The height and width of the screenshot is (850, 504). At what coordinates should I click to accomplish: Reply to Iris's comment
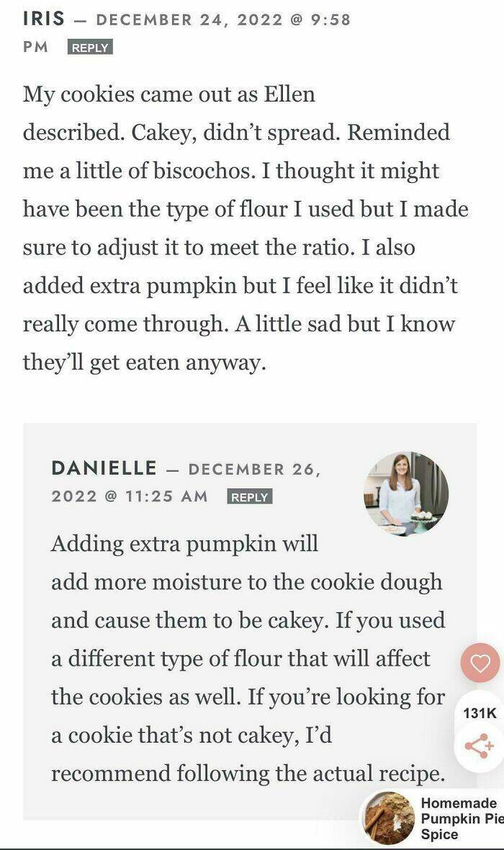tap(91, 48)
